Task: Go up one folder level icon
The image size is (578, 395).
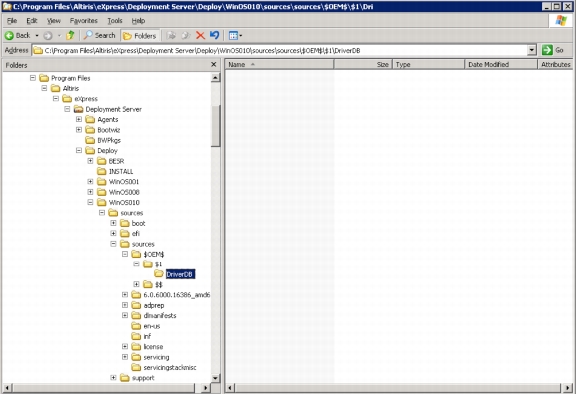Action: (x=70, y=35)
